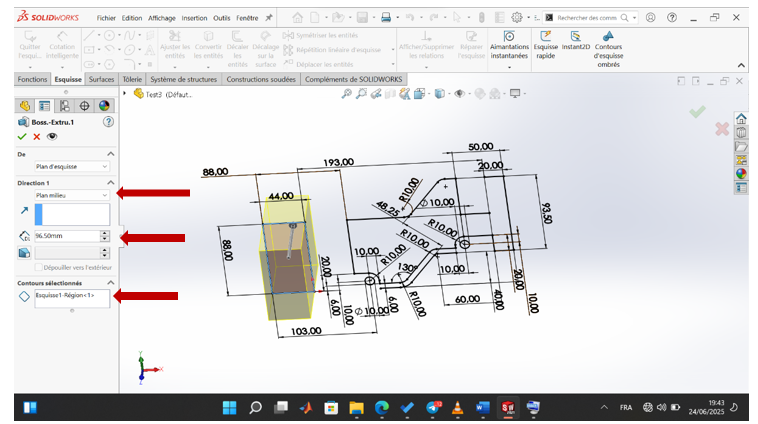Open Aimantations instantanées tool
The image size is (758, 424).
tap(509, 38)
